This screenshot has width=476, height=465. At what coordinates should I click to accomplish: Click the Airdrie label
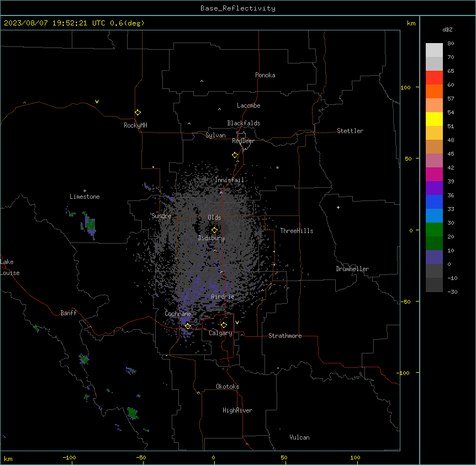223,297
